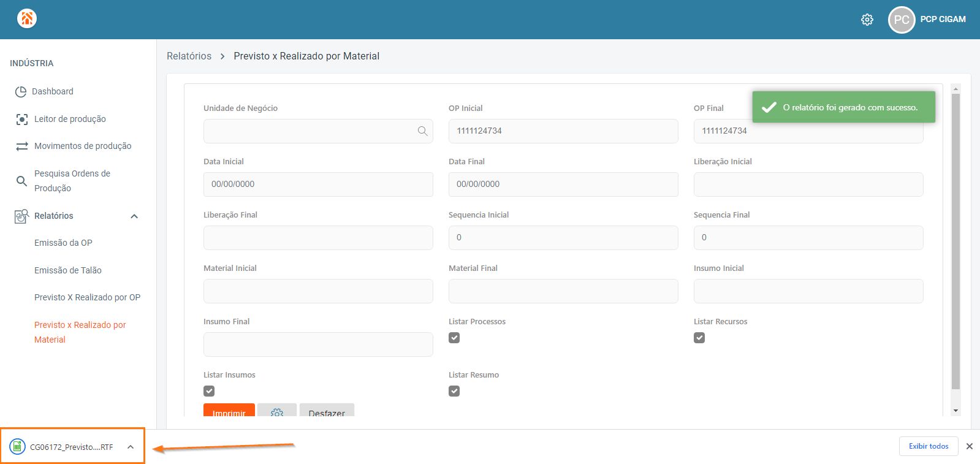Uncheck the Listar Resumo checkbox
980x464 pixels.
click(x=454, y=391)
